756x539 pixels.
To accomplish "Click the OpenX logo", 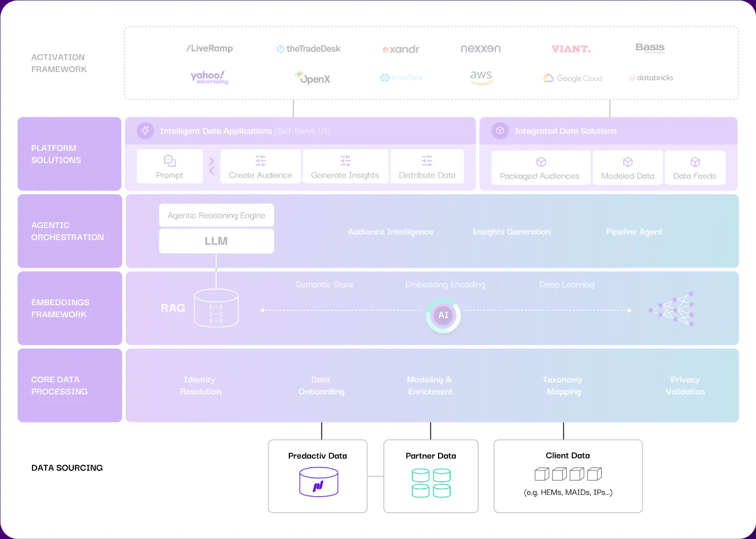I will tap(313, 78).
